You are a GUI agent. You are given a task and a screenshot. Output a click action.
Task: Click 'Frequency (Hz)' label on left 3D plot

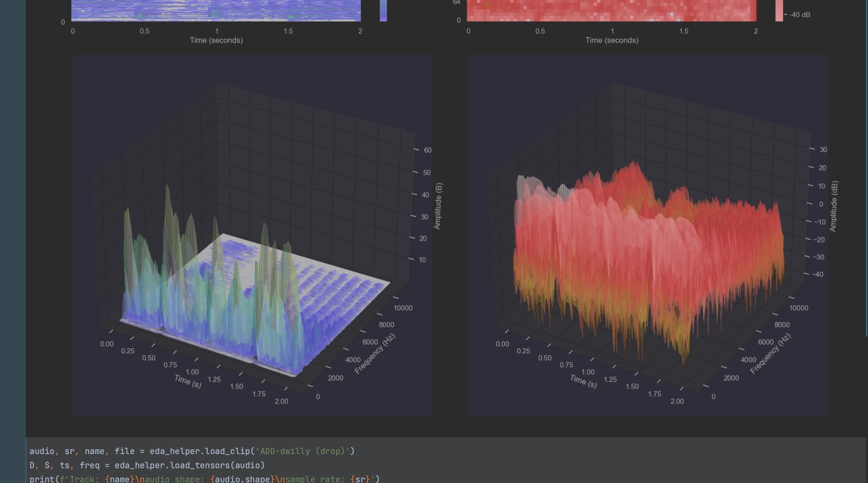tap(375, 353)
